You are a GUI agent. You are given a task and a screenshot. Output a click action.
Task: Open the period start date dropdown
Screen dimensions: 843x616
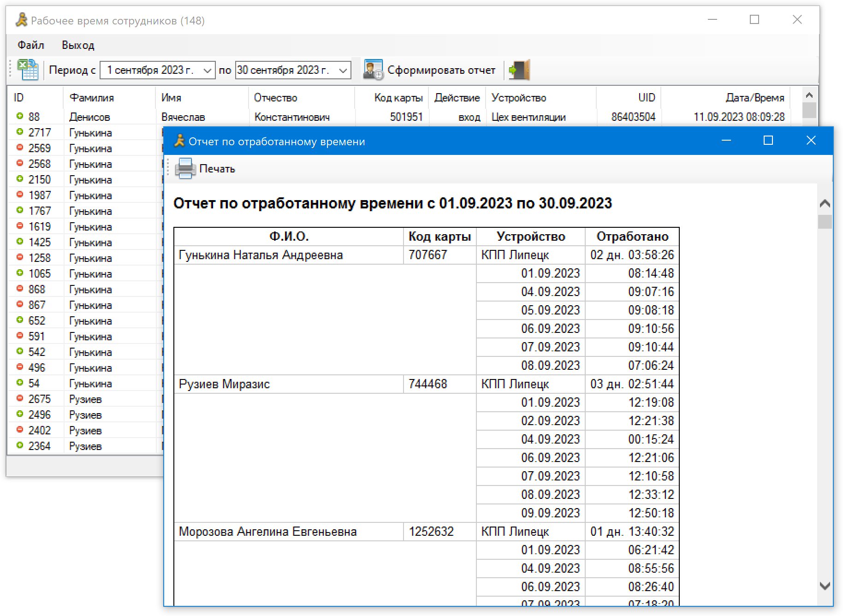click(x=207, y=71)
